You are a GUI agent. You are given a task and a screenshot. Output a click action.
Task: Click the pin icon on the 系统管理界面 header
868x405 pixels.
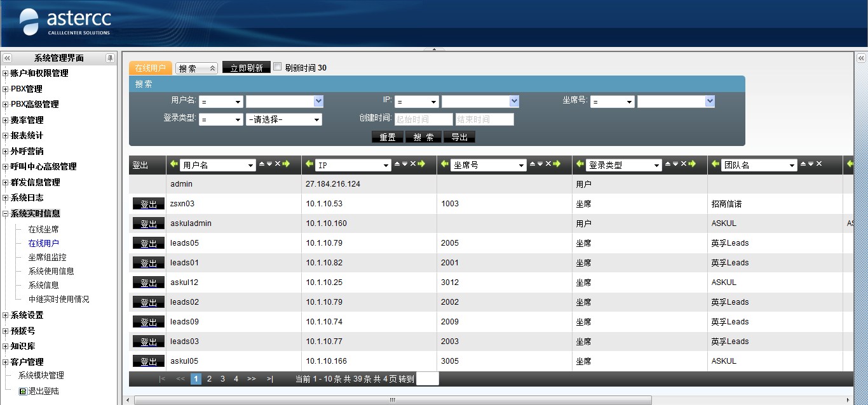110,58
